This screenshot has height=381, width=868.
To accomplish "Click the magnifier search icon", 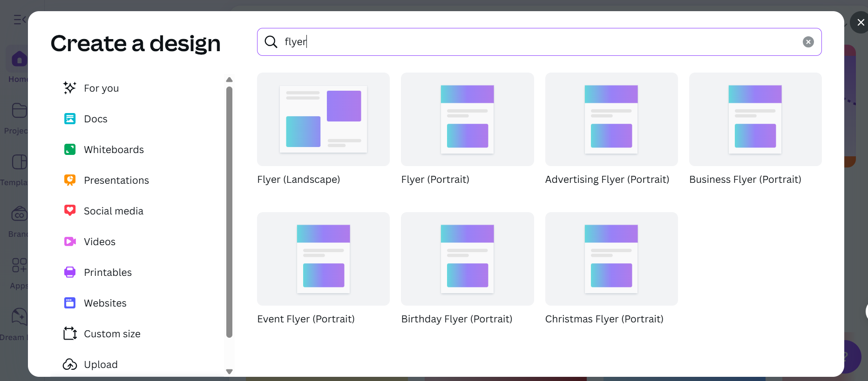I will point(271,42).
